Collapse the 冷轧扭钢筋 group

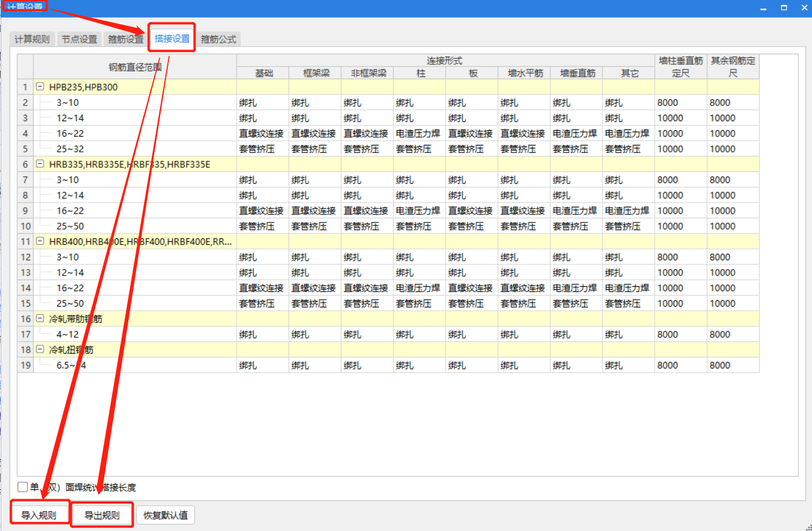(40, 349)
